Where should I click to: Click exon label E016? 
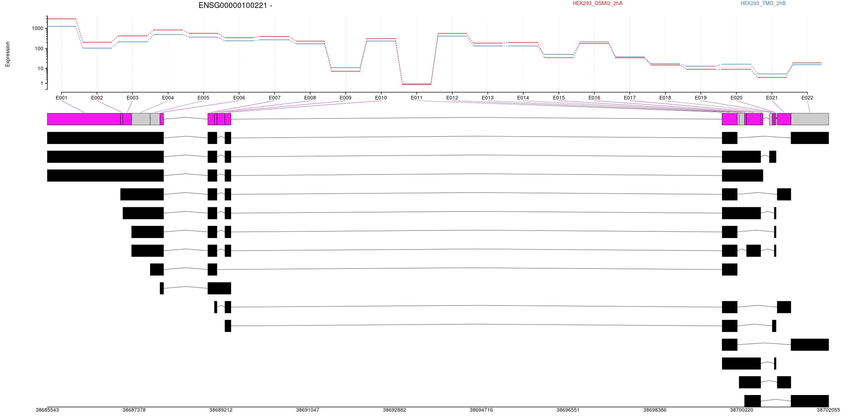(594, 98)
